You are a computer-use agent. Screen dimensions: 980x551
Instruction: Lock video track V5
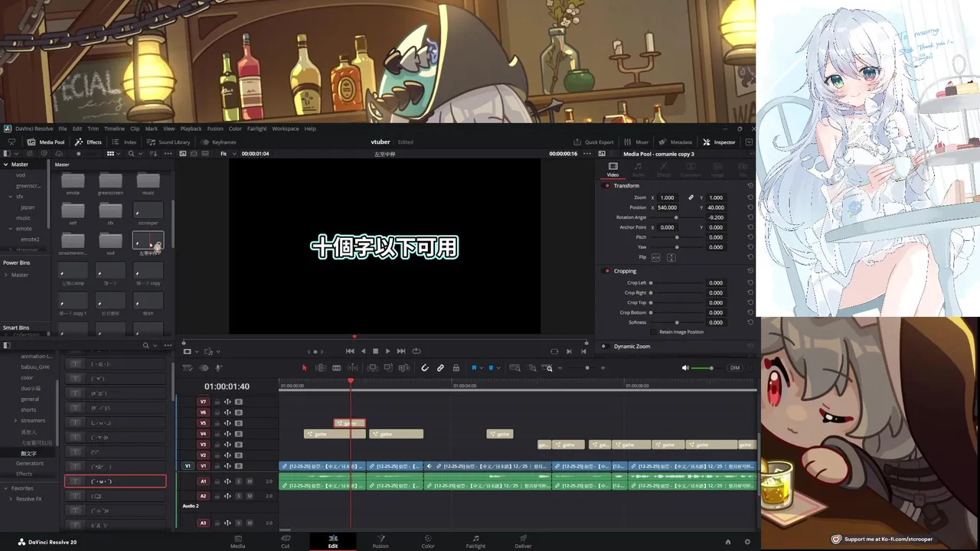click(217, 423)
